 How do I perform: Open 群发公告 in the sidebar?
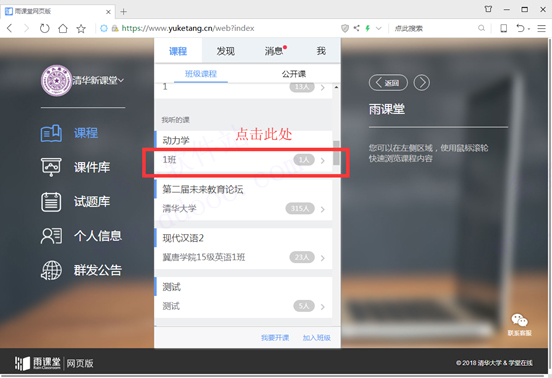click(81, 270)
